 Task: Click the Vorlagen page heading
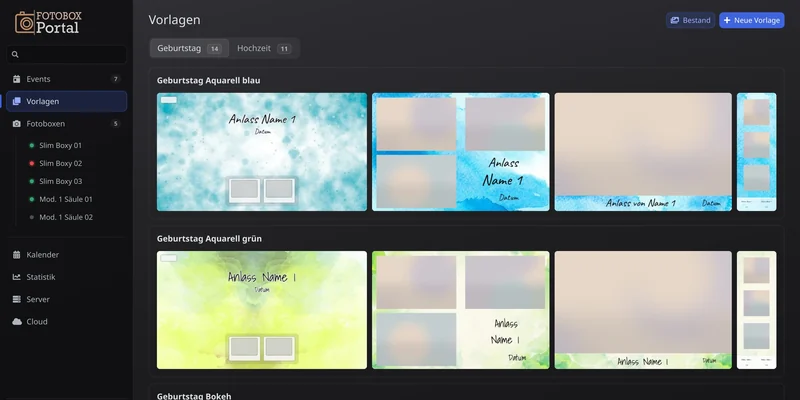pos(174,20)
